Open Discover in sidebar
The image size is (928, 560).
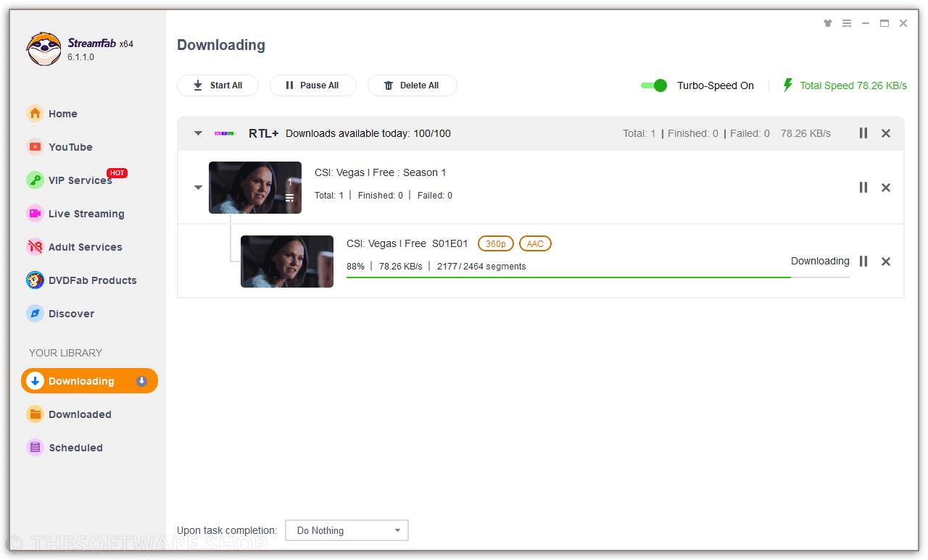point(71,314)
